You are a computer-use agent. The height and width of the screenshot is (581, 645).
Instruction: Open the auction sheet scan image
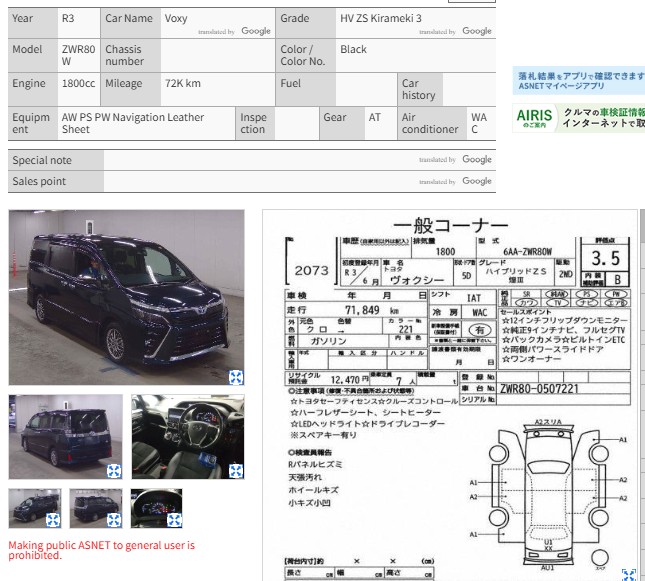[x=450, y=395]
